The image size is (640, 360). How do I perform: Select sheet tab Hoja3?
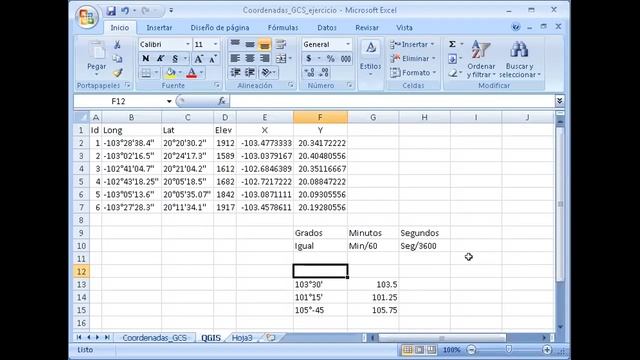[x=242, y=338]
